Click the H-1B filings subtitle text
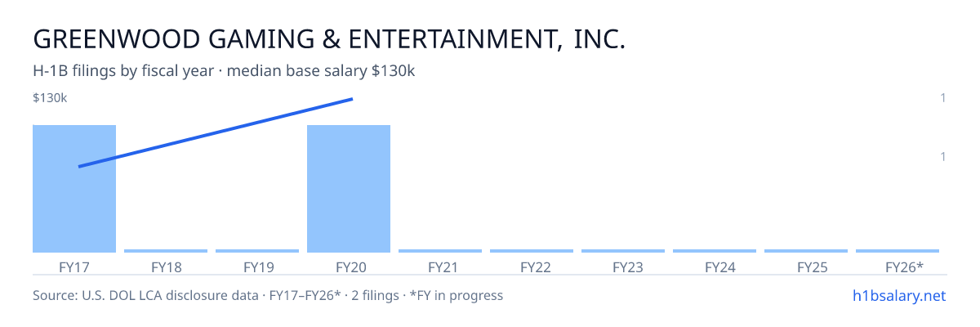This screenshot has height=327, width=980. pos(224,71)
